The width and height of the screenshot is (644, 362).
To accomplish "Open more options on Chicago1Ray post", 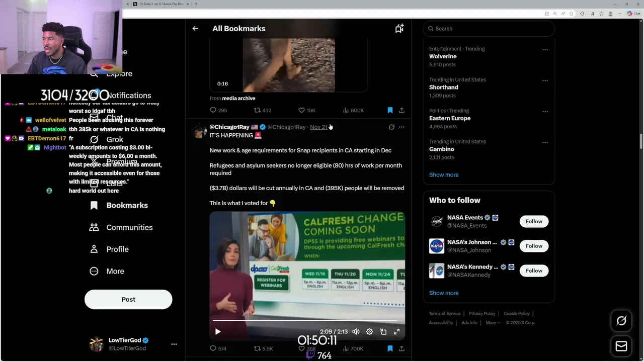I will click(x=401, y=127).
